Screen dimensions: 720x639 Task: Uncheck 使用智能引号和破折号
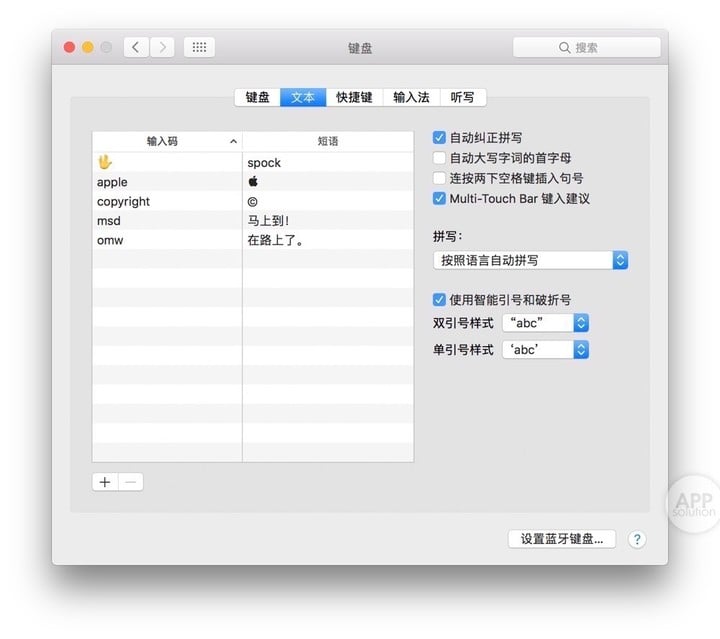tap(439, 300)
